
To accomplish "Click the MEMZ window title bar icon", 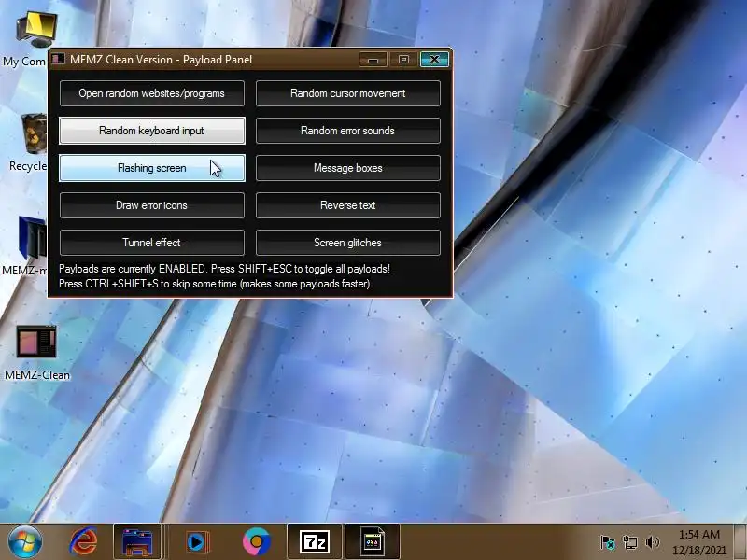I will pyautogui.click(x=58, y=59).
